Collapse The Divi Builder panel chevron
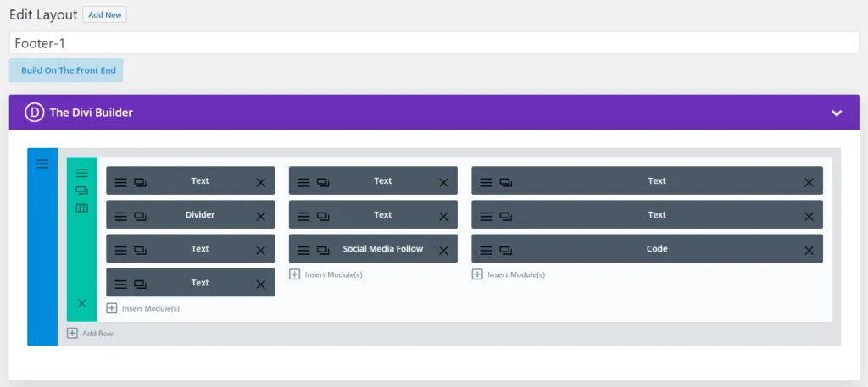 pos(837,113)
